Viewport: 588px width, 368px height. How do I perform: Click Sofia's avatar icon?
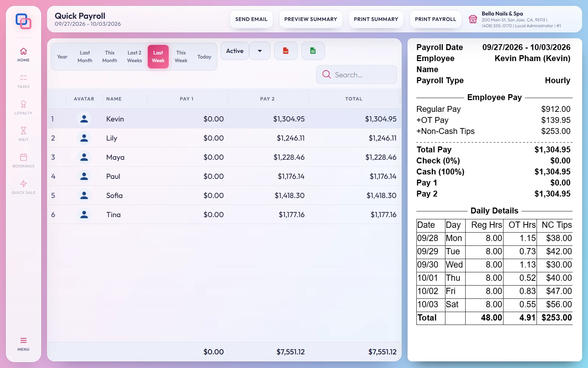[x=84, y=195]
